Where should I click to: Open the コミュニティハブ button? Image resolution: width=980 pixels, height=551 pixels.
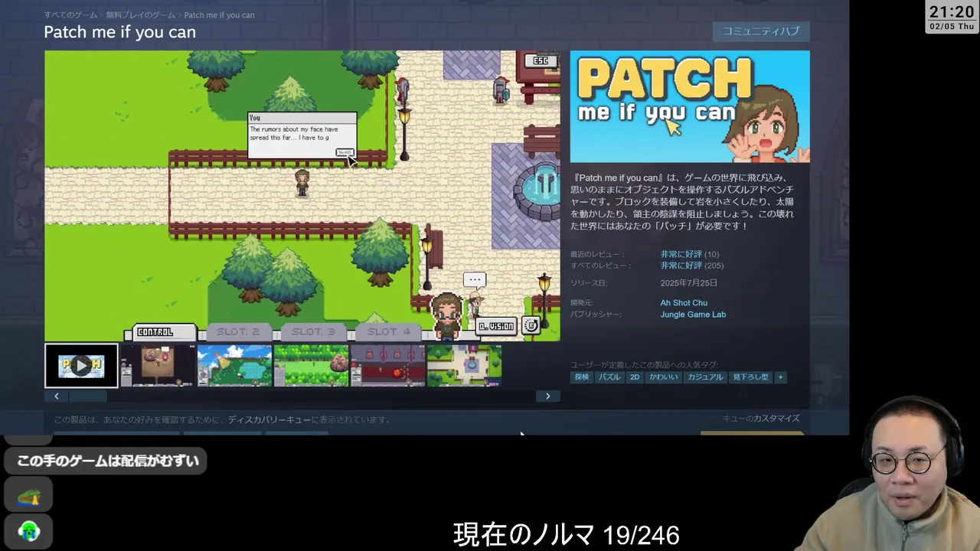pyautogui.click(x=761, y=31)
